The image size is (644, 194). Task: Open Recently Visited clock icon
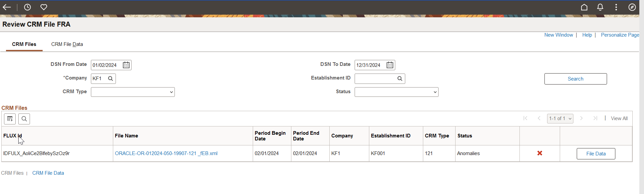pos(27,7)
